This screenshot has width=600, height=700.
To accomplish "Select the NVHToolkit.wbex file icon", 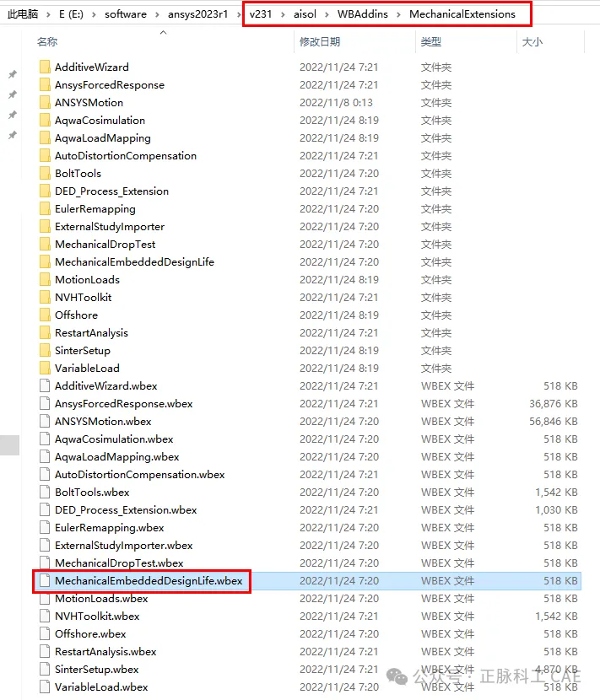I will (45, 616).
